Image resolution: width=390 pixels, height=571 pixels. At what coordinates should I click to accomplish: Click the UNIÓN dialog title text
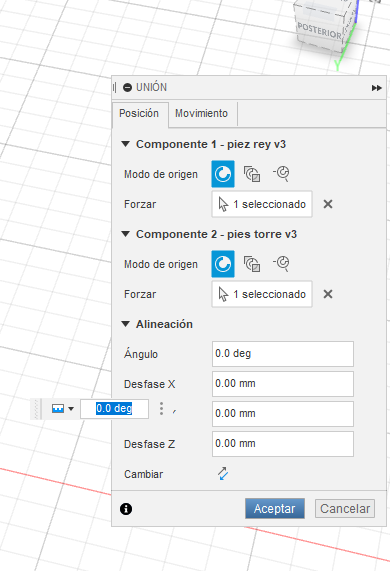(151, 87)
